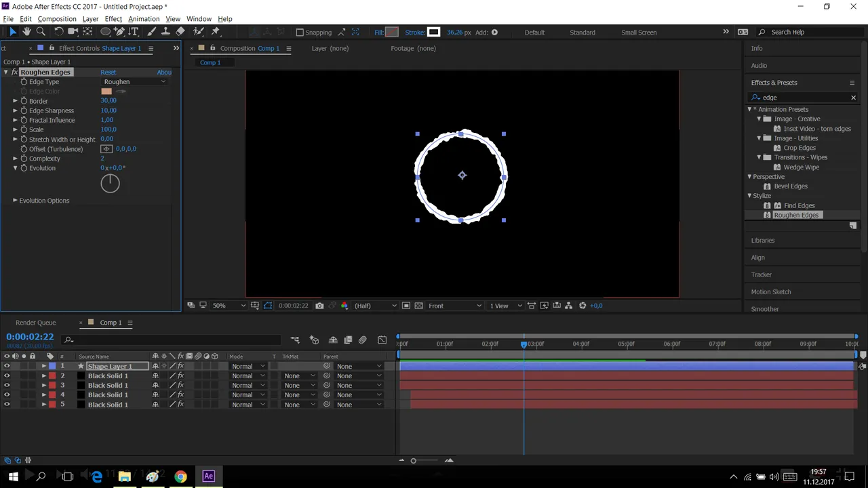Open the Window menu
The width and height of the screenshot is (868, 488).
pos(199,19)
